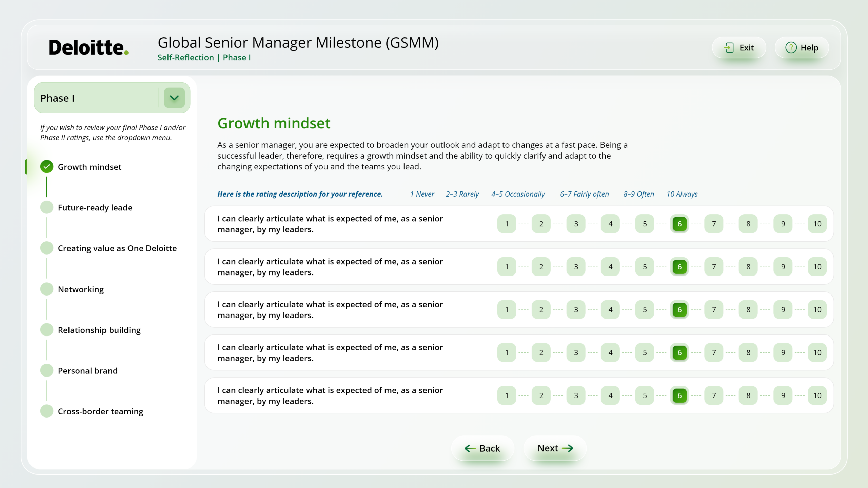Select rating 8 in the third question
The height and width of the screenshot is (488, 868).
748,310
